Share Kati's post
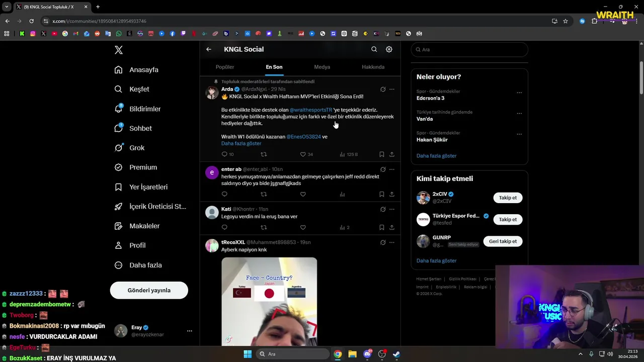Viewport: 644px width, 362px height. 392,227
